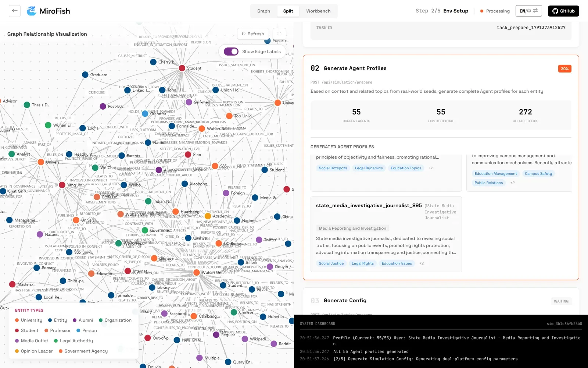Click the 30% progress badge

tap(564, 69)
